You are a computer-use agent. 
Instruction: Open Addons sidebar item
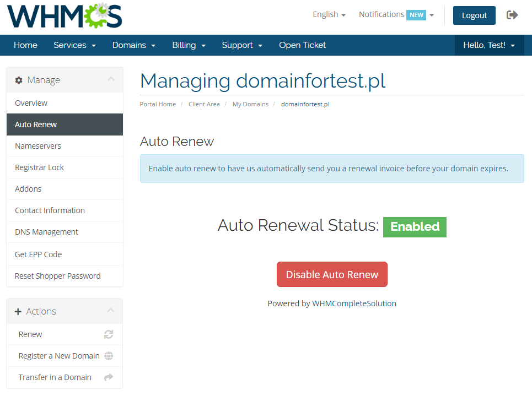coord(65,189)
